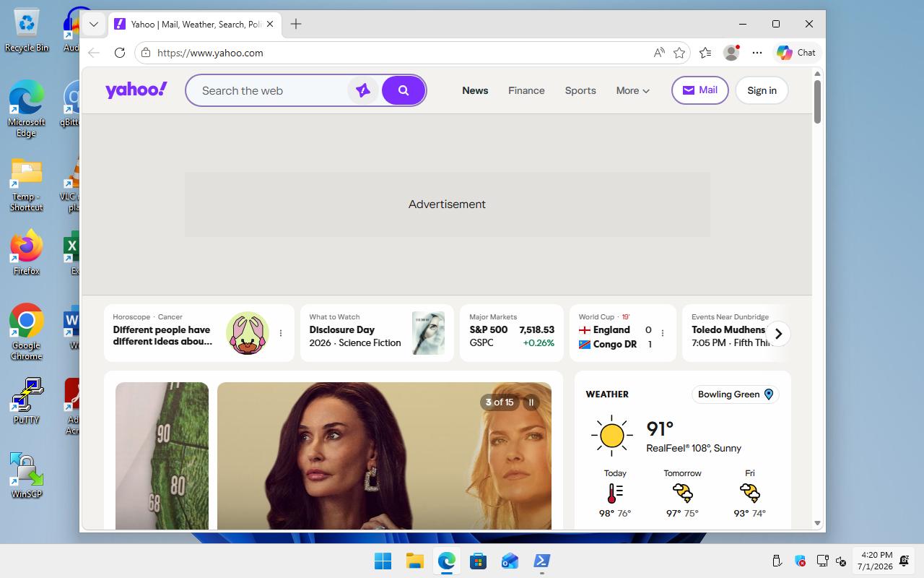Add this page to favorites star

point(679,53)
